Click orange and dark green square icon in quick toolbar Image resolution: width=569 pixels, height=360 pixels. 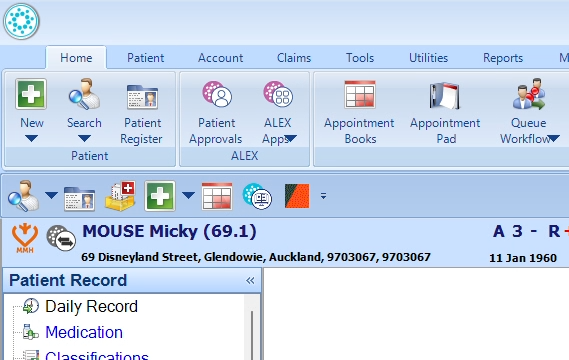[x=297, y=196]
